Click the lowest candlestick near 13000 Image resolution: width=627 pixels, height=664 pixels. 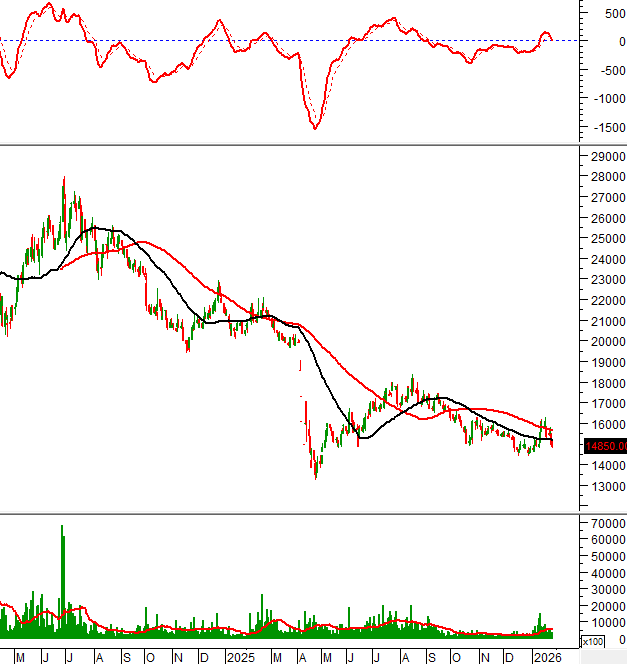[316, 477]
